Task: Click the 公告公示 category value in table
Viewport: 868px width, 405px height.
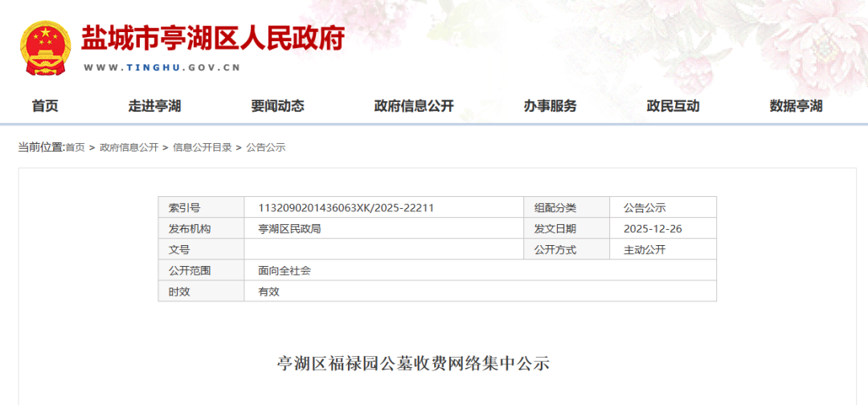Action: click(645, 207)
